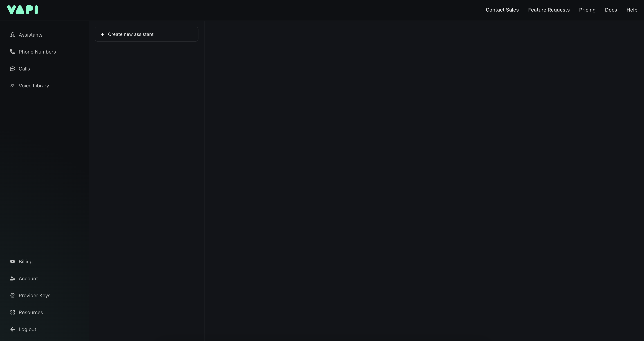Open Feature Requests page
644x341 pixels.
[x=549, y=10]
